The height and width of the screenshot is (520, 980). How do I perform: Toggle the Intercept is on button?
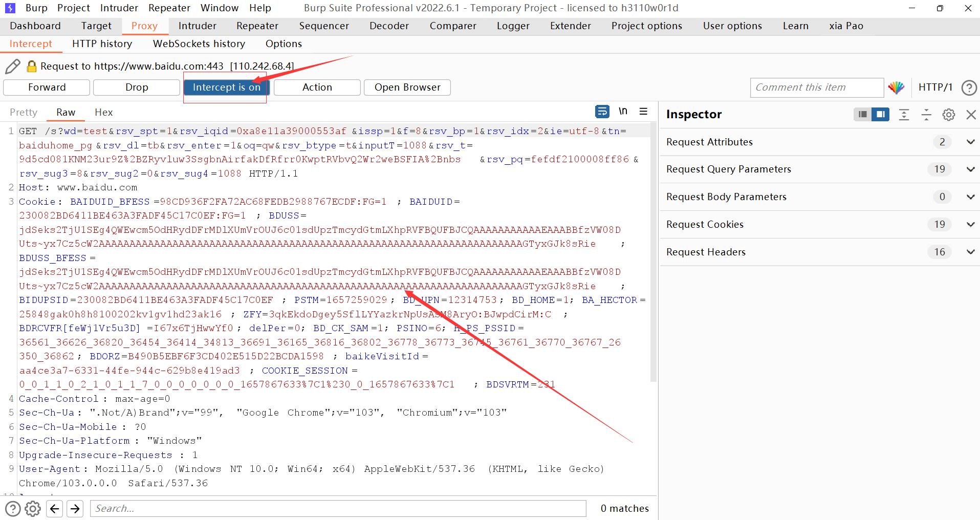point(226,88)
